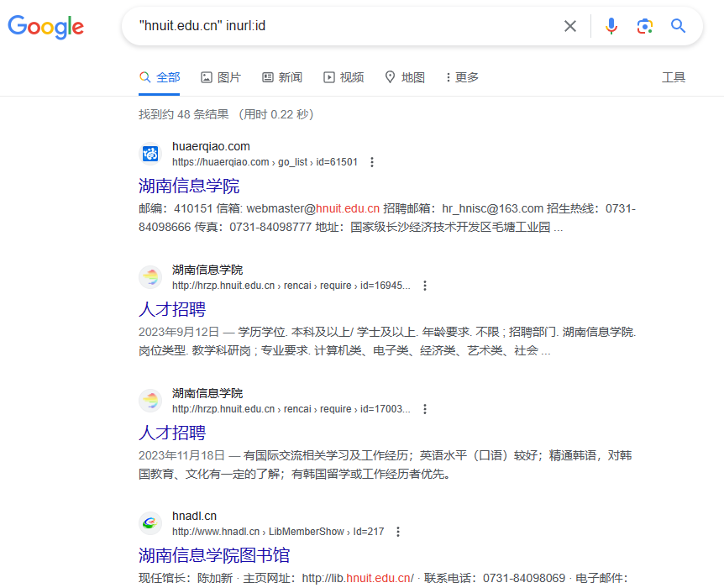Click huaerqiao.com site favicon

click(150, 154)
